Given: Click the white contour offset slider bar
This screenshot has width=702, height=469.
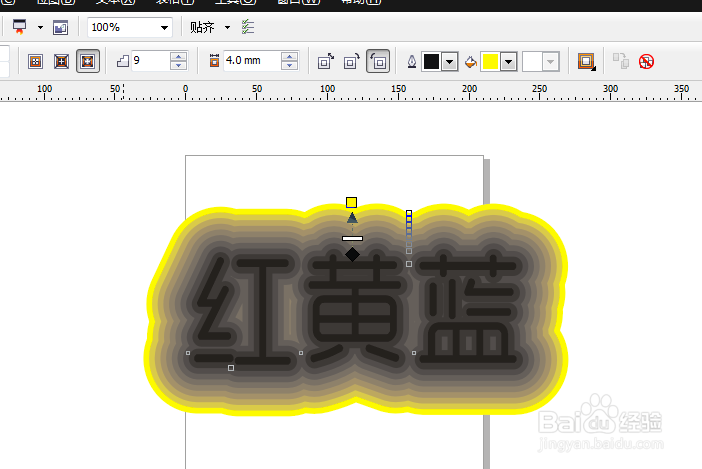Looking at the screenshot, I should pyautogui.click(x=352, y=239).
